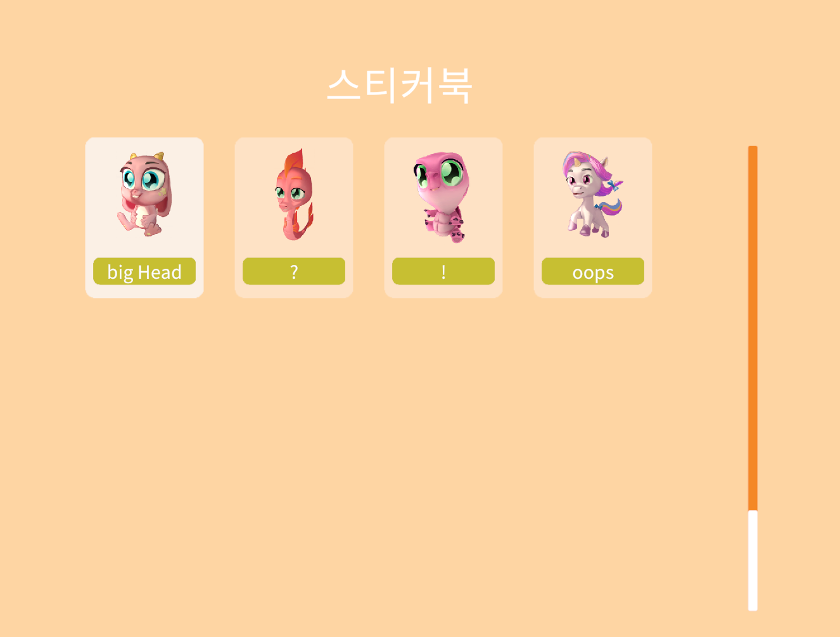Click the "big Head" label button
The width and height of the screenshot is (840, 637).
144,271
